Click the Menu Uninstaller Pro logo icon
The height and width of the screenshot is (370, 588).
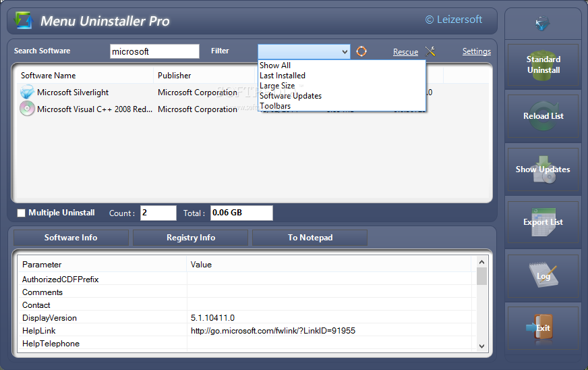tap(23, 20)
